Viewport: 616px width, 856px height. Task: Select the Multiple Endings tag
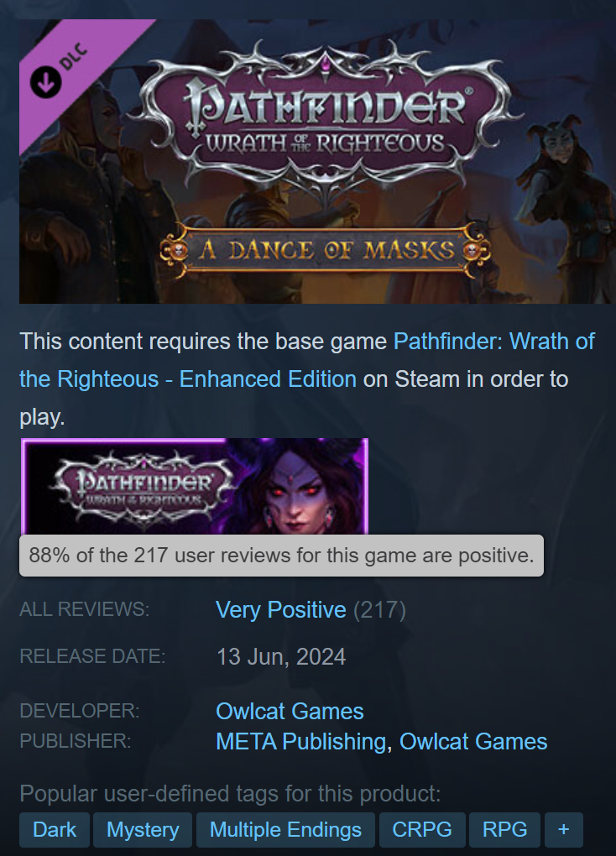[x=285, y=830]
